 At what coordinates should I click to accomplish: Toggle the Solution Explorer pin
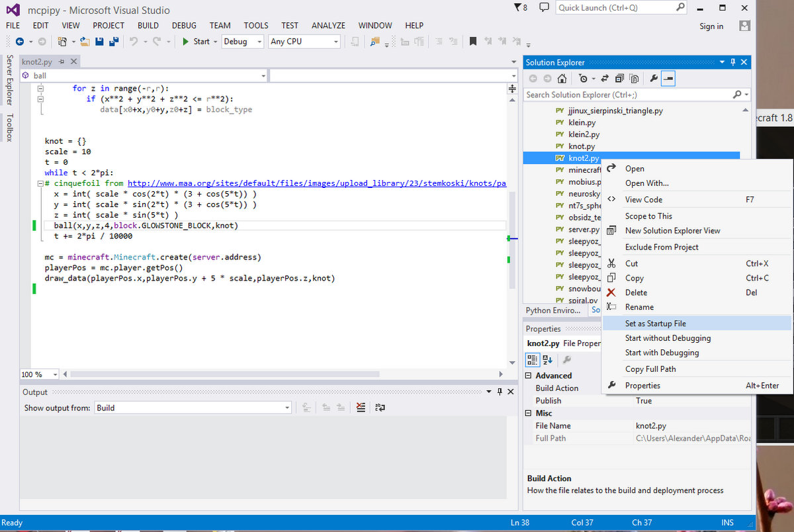coord(732,62)
